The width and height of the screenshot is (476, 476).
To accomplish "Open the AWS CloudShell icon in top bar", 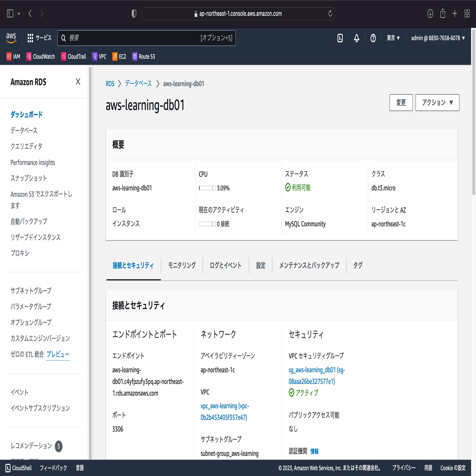I will [340, 38].
